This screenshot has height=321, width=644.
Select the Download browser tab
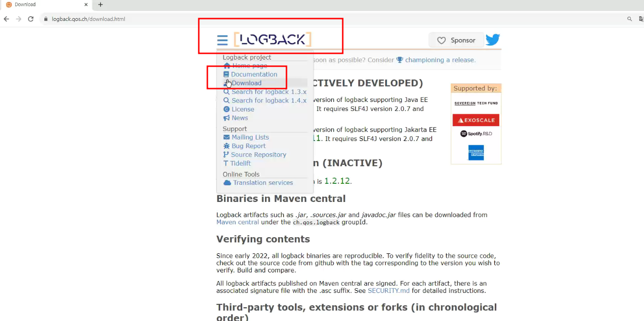(x=46, y=5)
